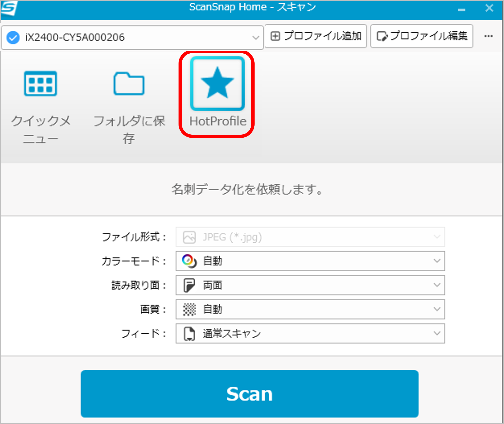The image size is (504, 424).
Task: Click the feed document icon beside 通常スキャン
Action: coord(189,334)
